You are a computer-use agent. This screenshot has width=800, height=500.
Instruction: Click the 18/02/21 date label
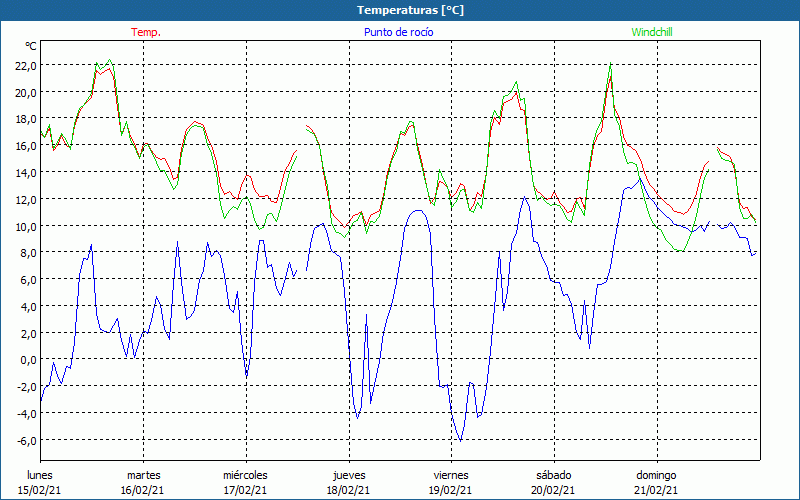(348, 490)
